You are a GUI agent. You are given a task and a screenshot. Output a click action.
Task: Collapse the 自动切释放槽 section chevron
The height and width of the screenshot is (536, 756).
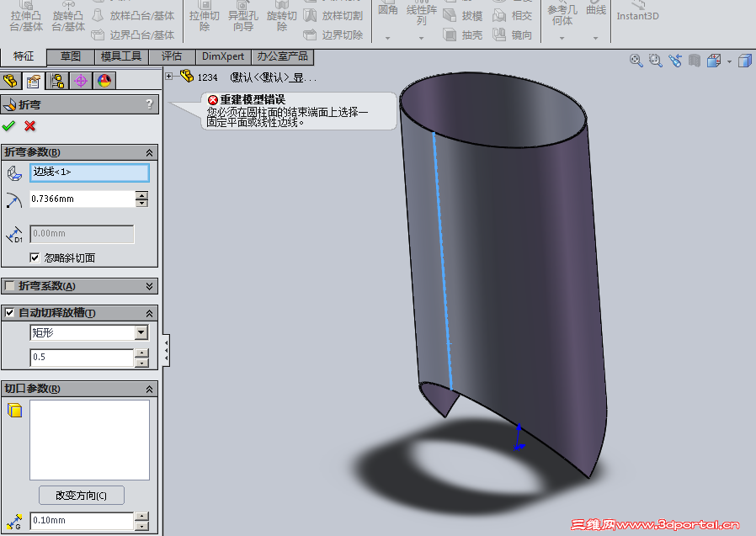click(150, 313)
